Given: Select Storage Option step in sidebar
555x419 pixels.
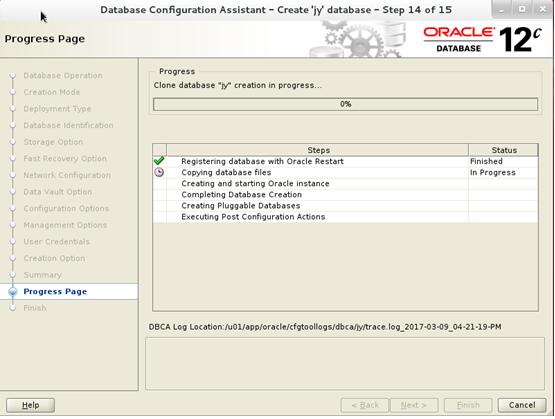Looking at the screenshot, I should click(53, 142).
